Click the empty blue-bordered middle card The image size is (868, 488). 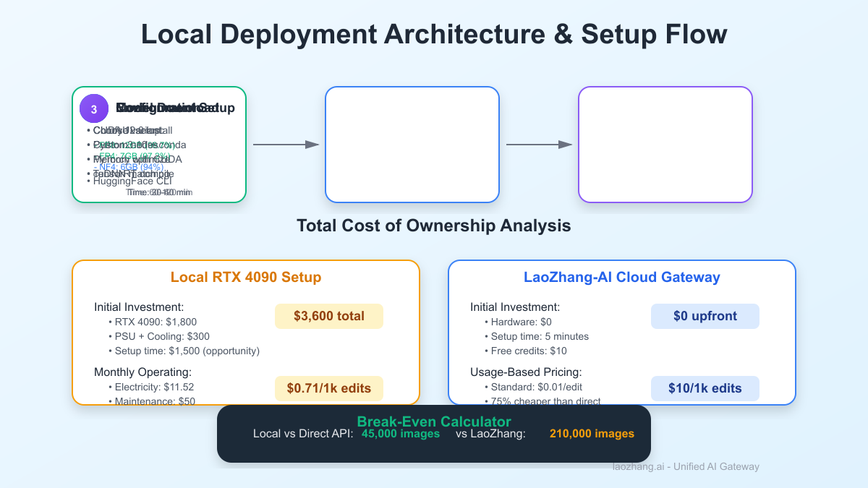(x=412, y=144)
